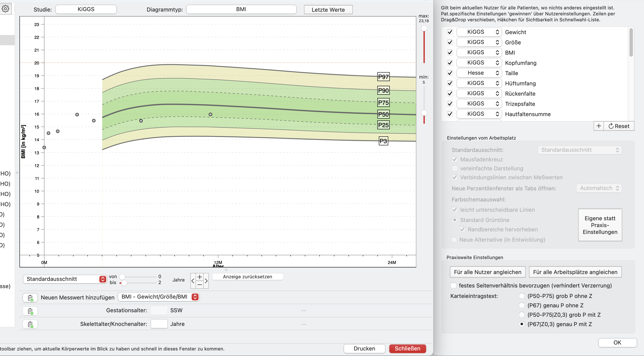This screenshot has height=356, width=644.
Task: Open the Diagrammtyp BMI selector
Action: click(x=241, y=9)
